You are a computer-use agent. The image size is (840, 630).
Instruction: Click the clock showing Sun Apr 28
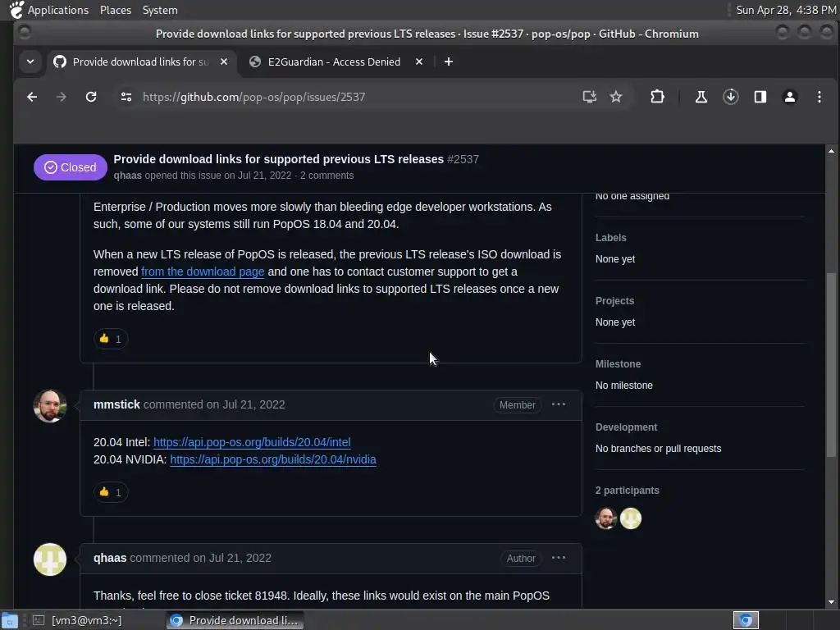tap(786, 10)
